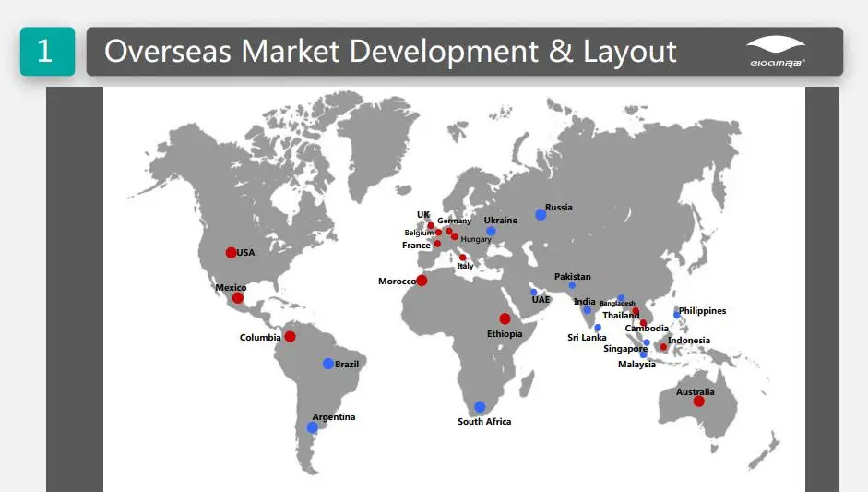Image resolution: width=868 pixels, height=492 pixels.
Task: Click the Italy country label
Action: pyautogui.click(x=465, y=266)
